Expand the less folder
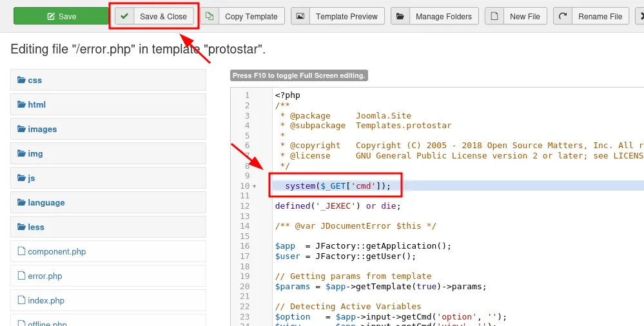The width and height of the screenshot is (644, 326). pos(108,227)
